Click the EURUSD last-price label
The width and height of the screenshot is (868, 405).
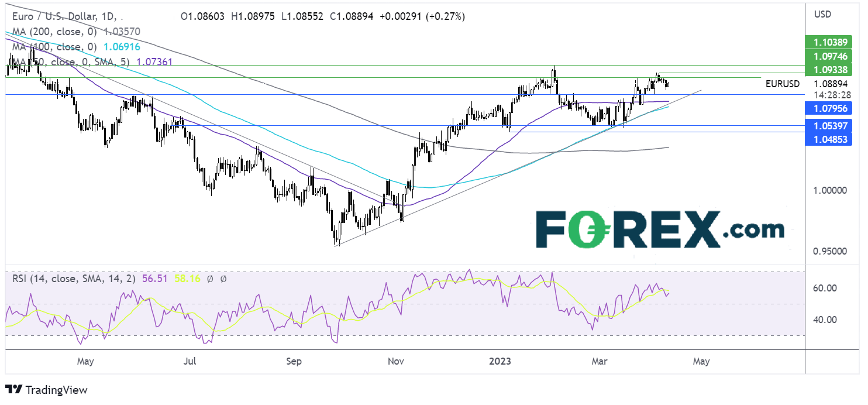click(781, 84)
